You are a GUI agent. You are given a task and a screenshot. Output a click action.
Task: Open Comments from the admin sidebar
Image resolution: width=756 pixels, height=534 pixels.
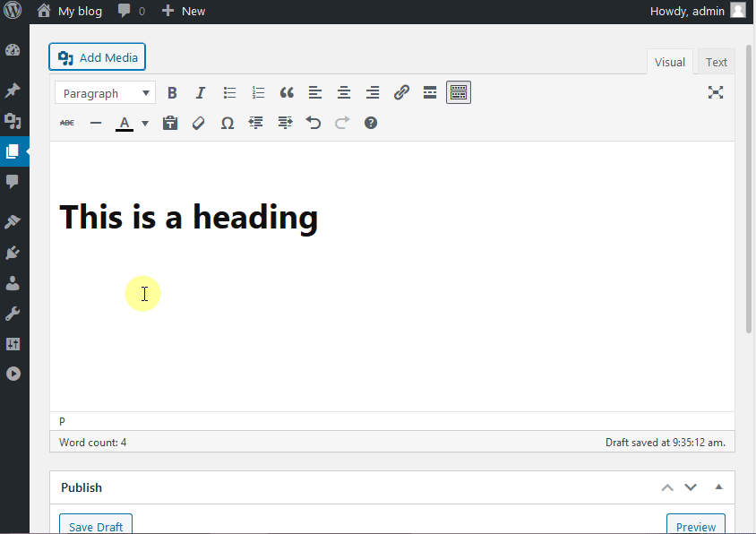pyautogui.click(x=13, y=182)
